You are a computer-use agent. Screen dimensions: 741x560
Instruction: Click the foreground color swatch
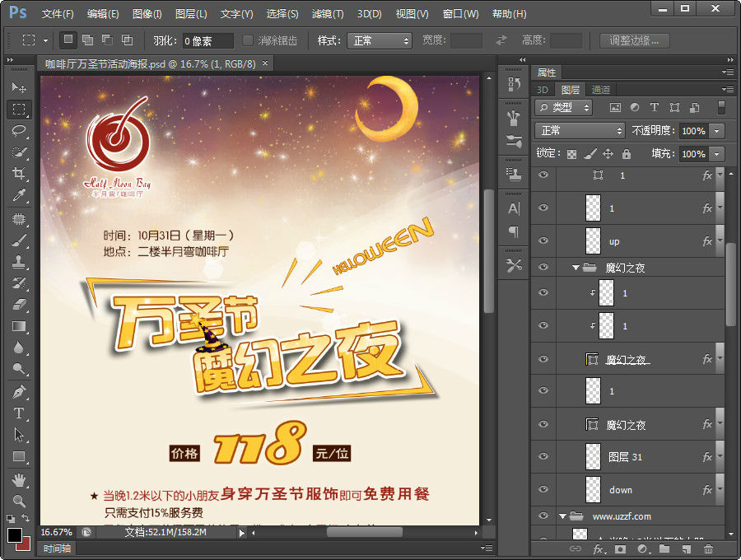[x=15, y=535]
